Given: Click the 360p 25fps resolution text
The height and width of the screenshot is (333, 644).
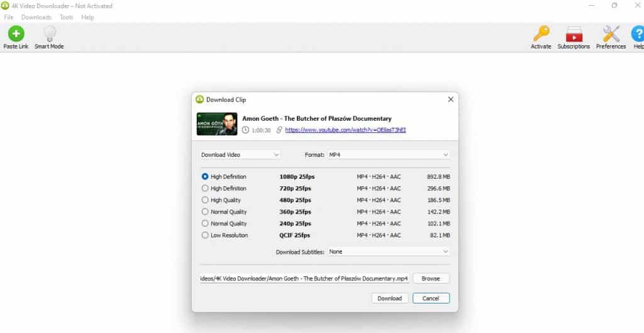Looking at the screenshot, I should (x=296, y=212).
